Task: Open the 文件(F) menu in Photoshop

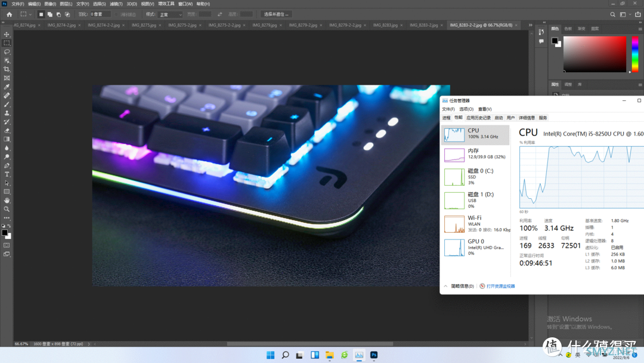Action: [18, 4]
